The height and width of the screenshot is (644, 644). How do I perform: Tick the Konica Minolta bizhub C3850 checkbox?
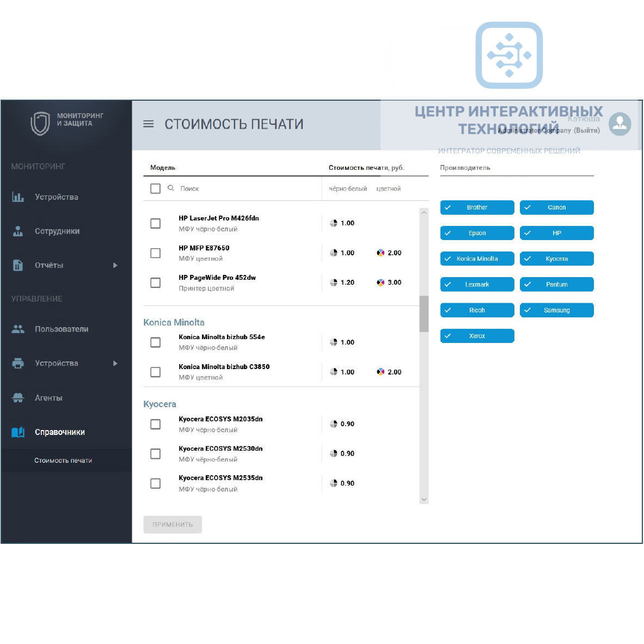point(156,372)
